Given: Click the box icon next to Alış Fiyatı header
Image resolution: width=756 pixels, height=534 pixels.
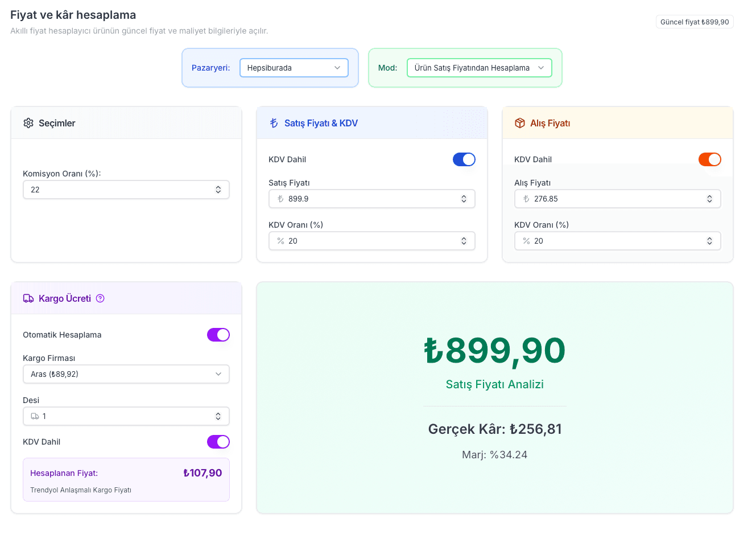Looking at the screenshot, I should point(519,123).
